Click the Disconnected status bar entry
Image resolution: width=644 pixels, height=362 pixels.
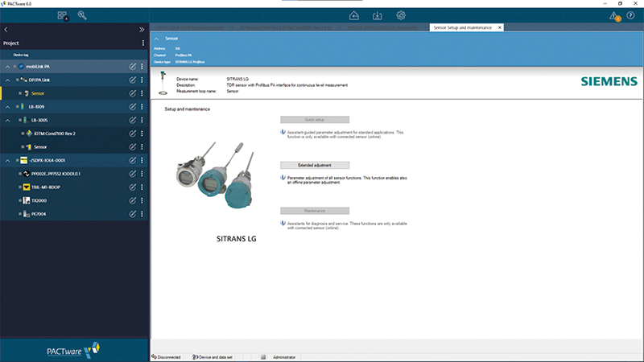pyautogui.click(x=166, y=357)
